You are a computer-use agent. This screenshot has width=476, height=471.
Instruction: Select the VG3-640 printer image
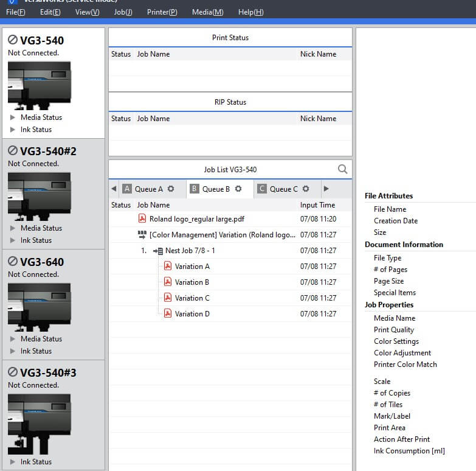coord(40,307)
